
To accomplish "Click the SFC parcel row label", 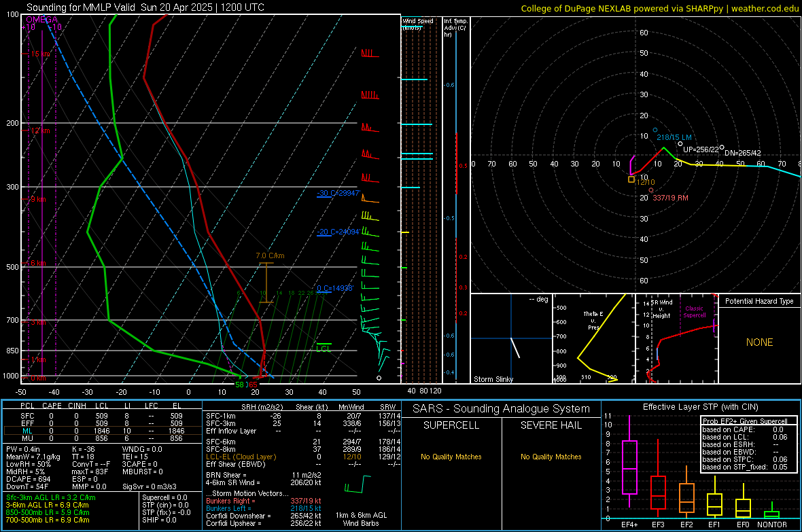I will 27,416.
